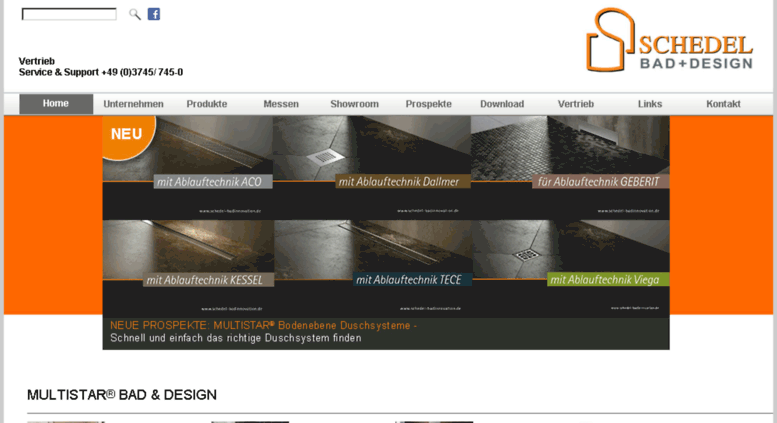777x423 pixels.
Task: Click the orange NEU badge
Action: tap(127, 136)
